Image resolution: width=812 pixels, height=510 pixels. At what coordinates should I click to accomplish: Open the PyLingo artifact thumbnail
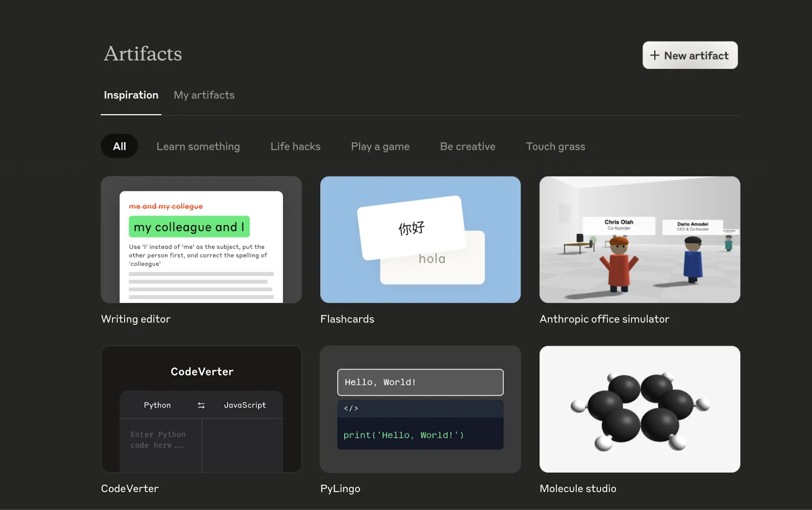420,409
